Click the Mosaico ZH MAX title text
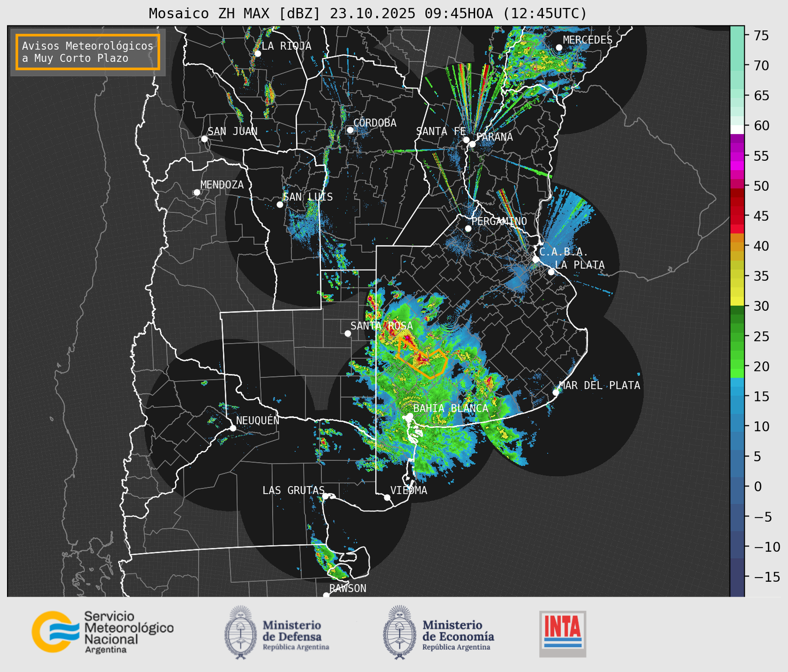Viewport: 788px width, 672px height. [x=367, y=14]
